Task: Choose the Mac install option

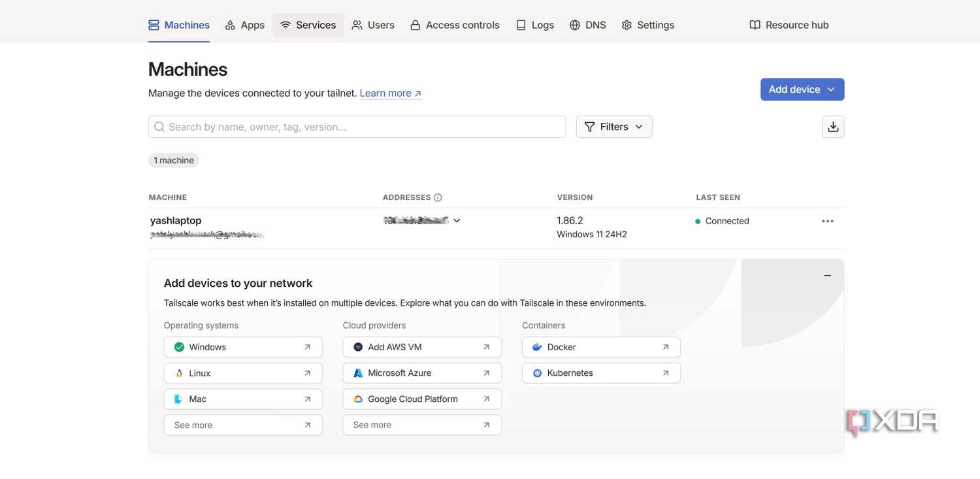Action: (243, 399)
